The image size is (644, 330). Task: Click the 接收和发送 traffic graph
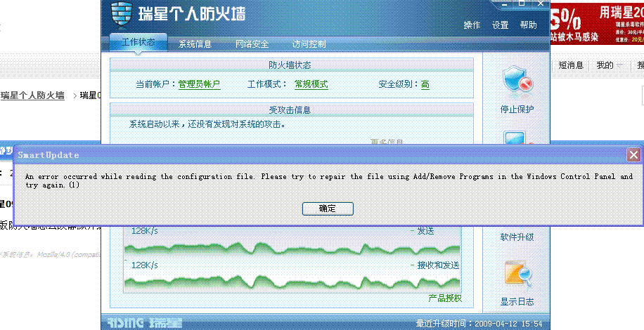click(x=292, y=282)
